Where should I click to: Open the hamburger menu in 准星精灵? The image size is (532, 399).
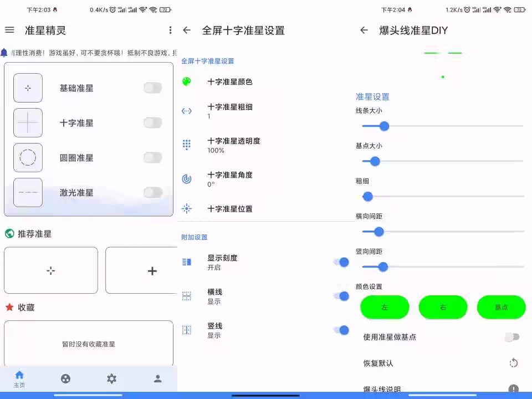click(9, 30)
